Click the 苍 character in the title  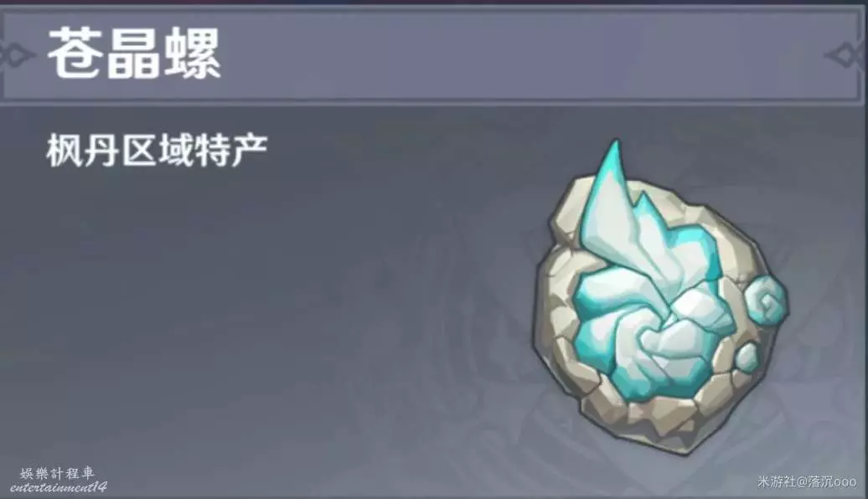coord(75,54)
